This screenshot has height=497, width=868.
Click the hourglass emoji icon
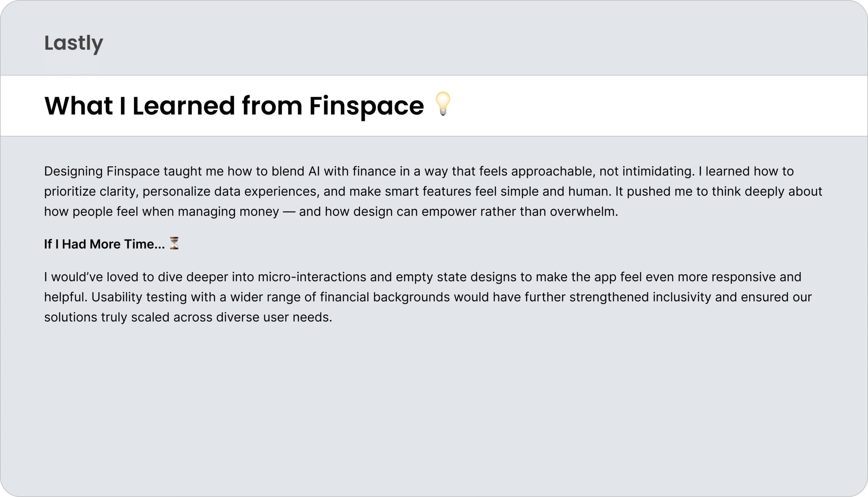[x=174, y=243]
